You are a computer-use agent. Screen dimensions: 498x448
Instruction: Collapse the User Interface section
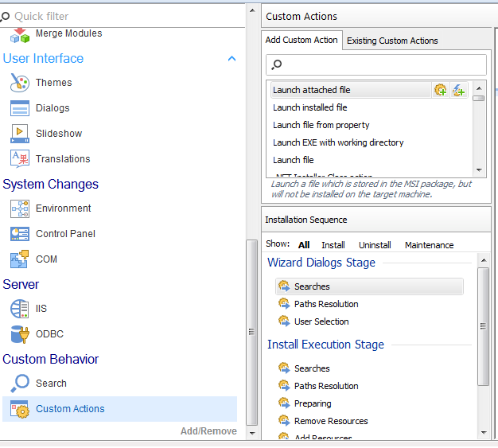(x=231, y=59)
